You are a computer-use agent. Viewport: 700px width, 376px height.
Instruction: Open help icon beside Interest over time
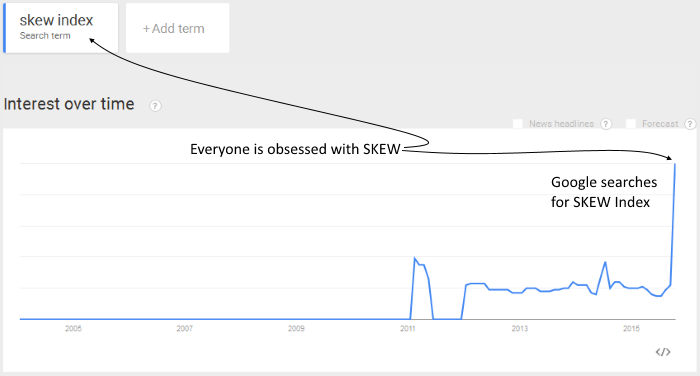[x=155, y=106]
